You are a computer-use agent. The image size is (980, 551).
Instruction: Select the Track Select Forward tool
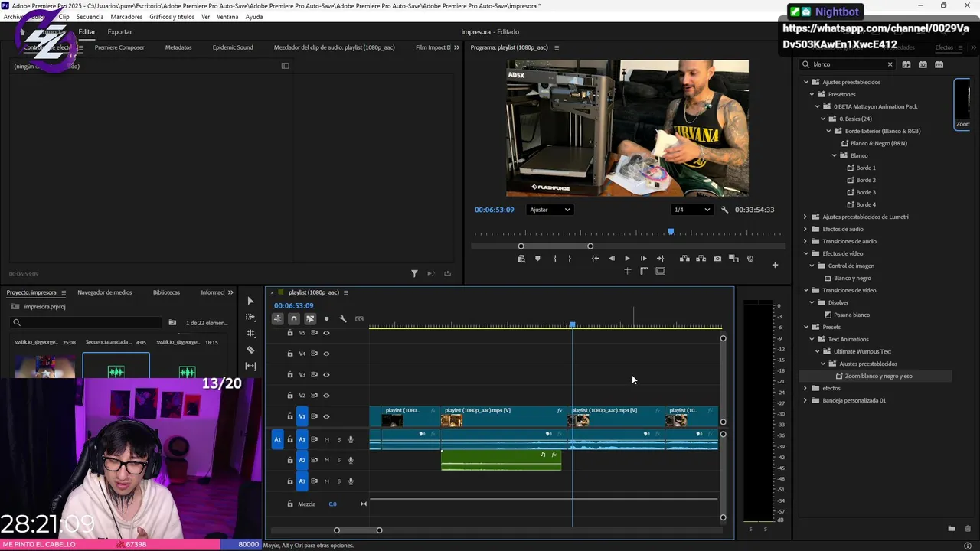pyautogui.click(x=250, y=317)
